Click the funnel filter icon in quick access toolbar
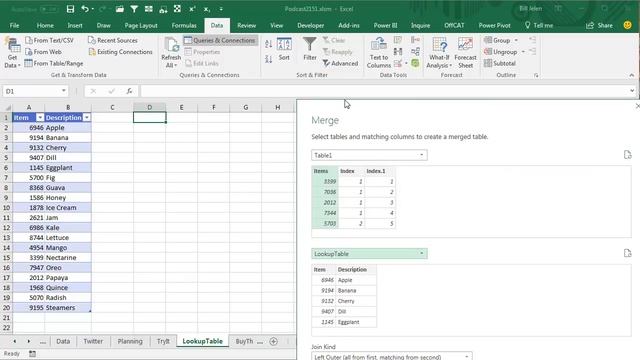This screenshot has height=360, width=640. pos(134,9)
